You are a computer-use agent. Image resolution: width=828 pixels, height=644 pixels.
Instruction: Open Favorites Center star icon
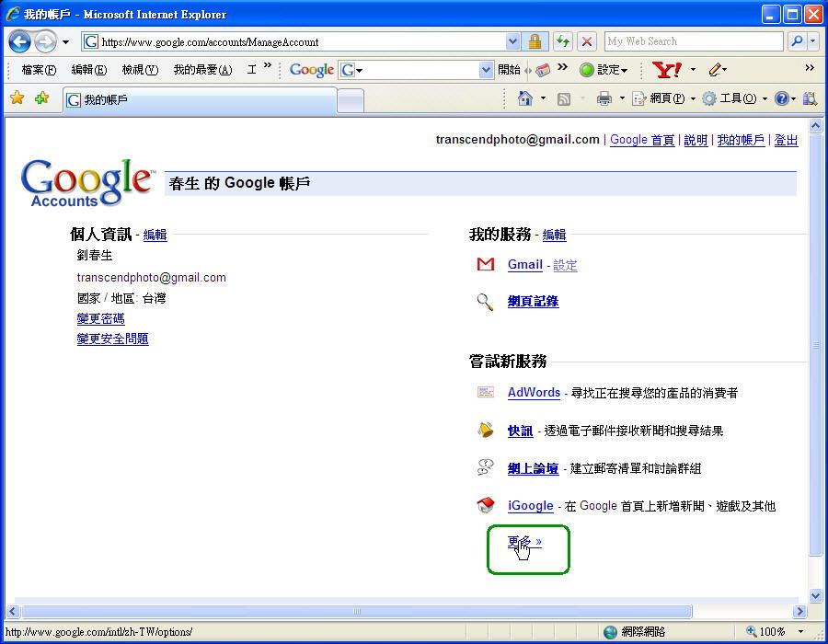pos(17,98)
